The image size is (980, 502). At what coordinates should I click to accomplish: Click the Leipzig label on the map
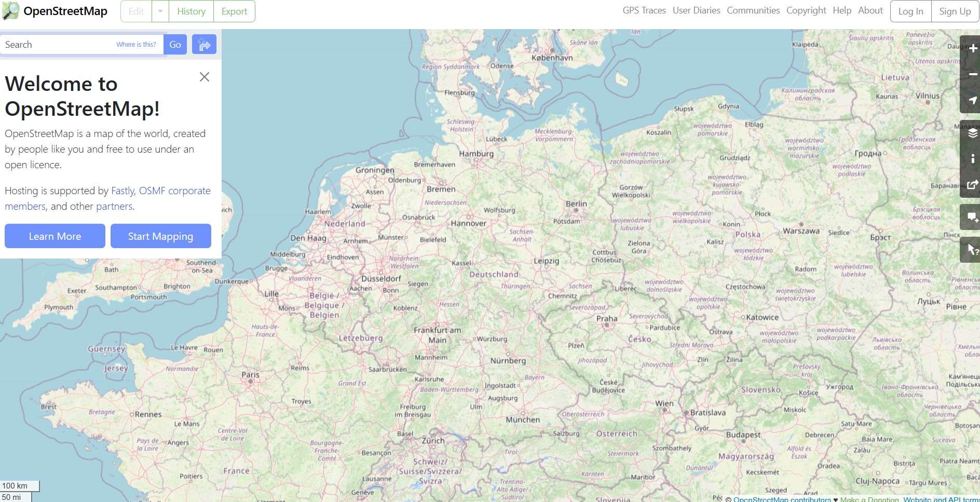pyautogui.click(x=547, y=261)
